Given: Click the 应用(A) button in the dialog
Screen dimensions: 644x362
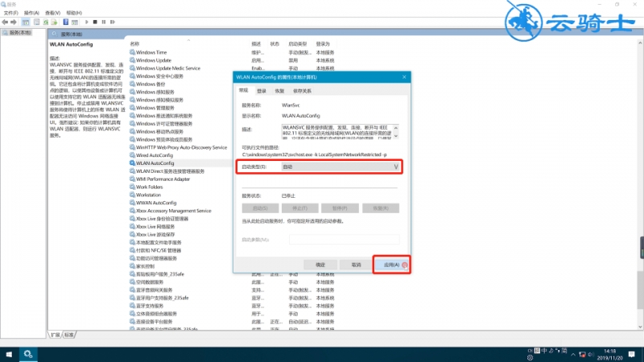Looking at the screenshot, I should click(x=392, y=265).
